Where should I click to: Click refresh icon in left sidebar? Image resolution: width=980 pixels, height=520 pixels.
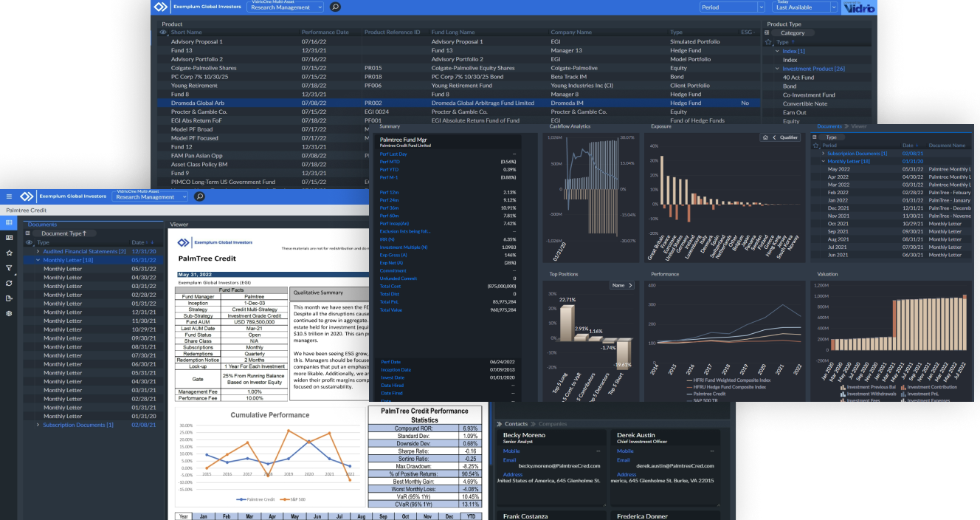coord(9,283)
